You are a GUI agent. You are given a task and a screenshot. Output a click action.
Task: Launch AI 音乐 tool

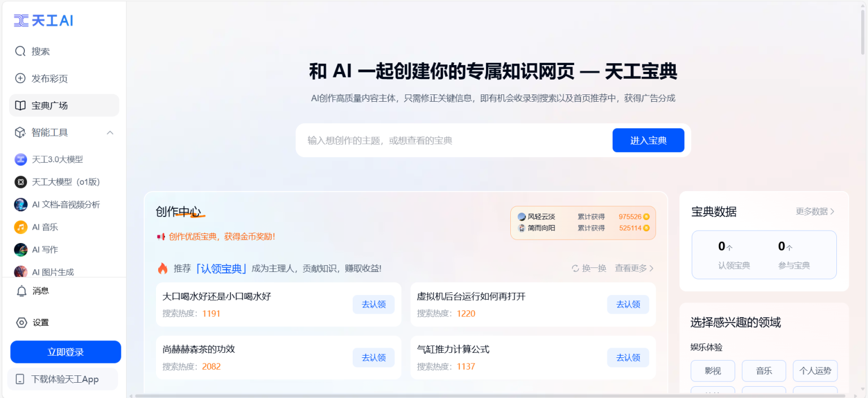pos(45,227)
